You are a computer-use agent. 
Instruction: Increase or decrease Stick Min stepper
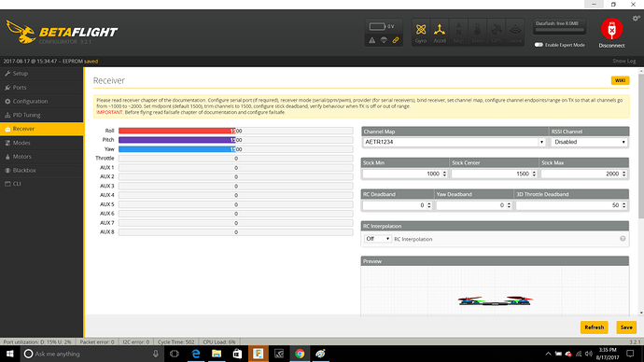click(x=444, y=174)
